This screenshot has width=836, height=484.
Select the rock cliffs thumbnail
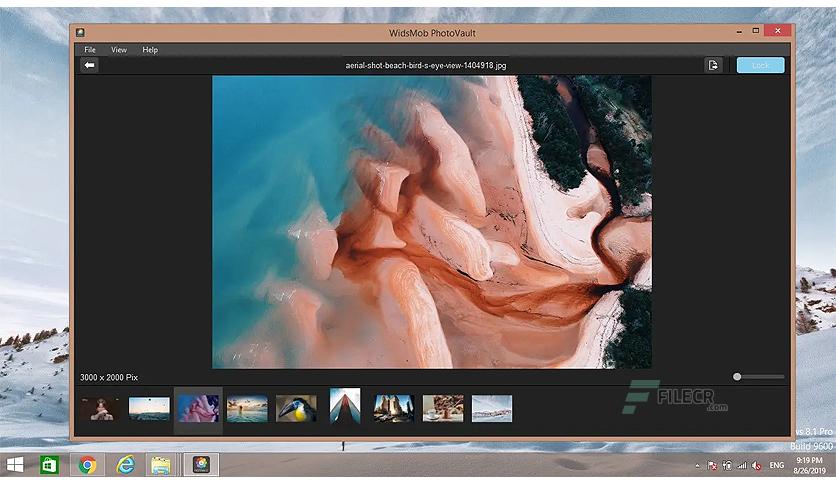(x=394, y=409)
